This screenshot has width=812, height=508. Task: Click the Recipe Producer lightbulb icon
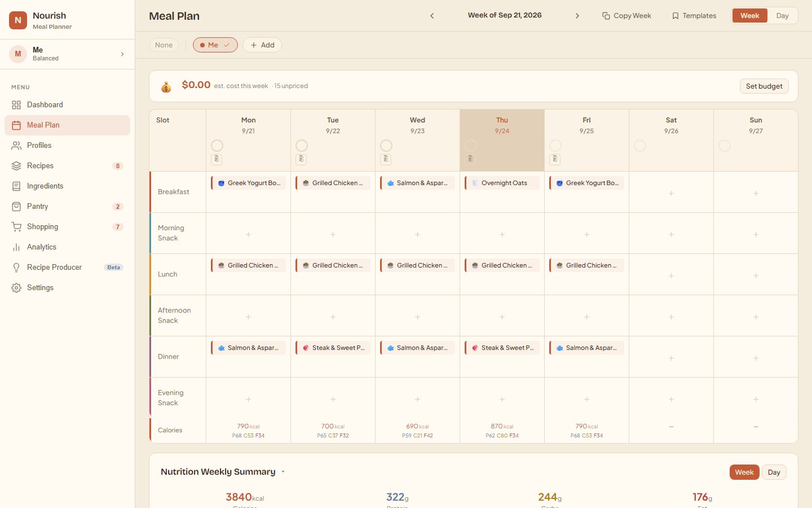coord(16,268)
